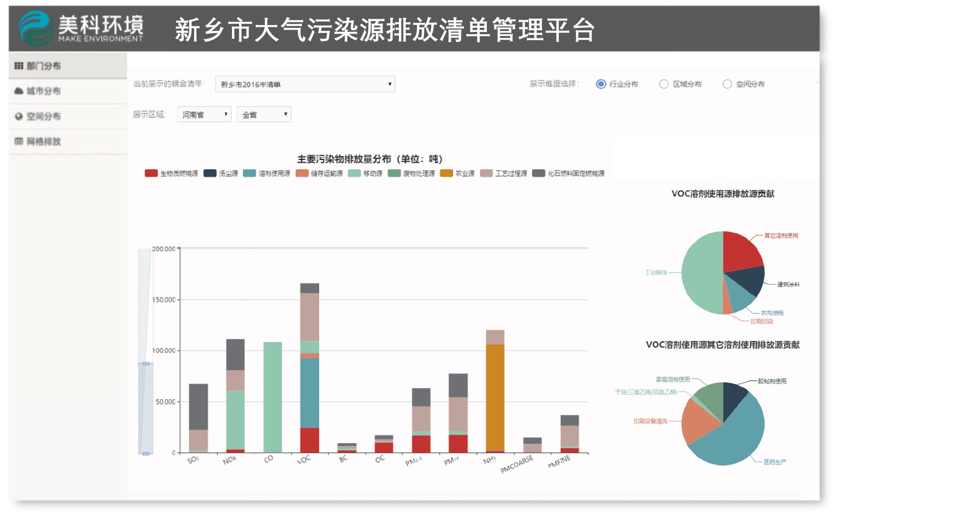Click the 美科环境 logo icon in header
The width and height of the screenshot is (980, 513).
(x=36, y=28)
